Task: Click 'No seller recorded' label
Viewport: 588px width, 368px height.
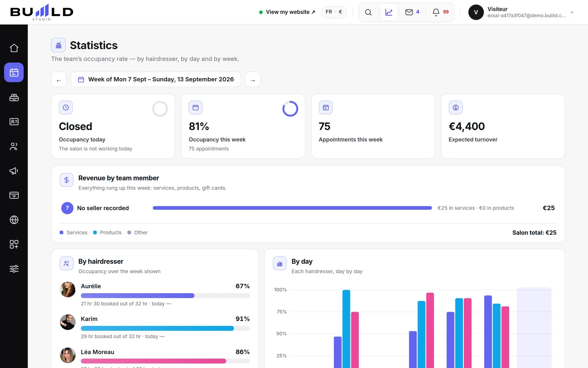Action: point(103,208)
